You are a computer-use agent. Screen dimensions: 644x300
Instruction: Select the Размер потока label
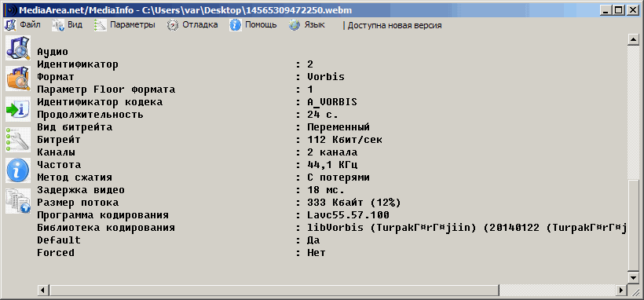tap(78, 203)
